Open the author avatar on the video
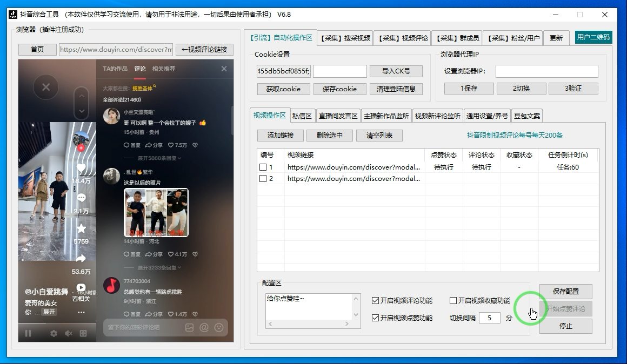The width and height of the screenshot is (627, 364). [x=81, y=139]
